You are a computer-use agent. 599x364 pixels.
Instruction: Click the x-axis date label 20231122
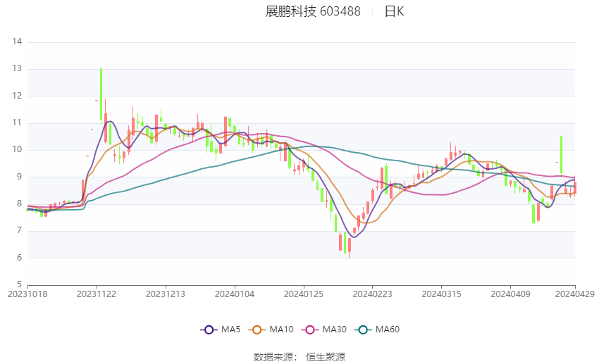(x=97, y=294)
